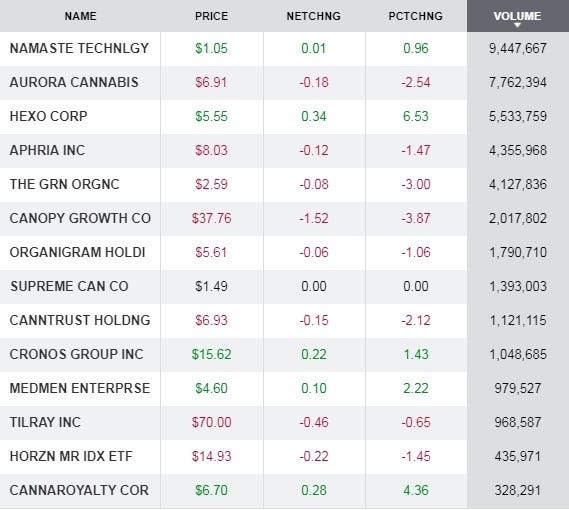Viewport: 569px width, 510px height.
Task: Click Canopy Growth price $37.76
Action: point(212,218)
